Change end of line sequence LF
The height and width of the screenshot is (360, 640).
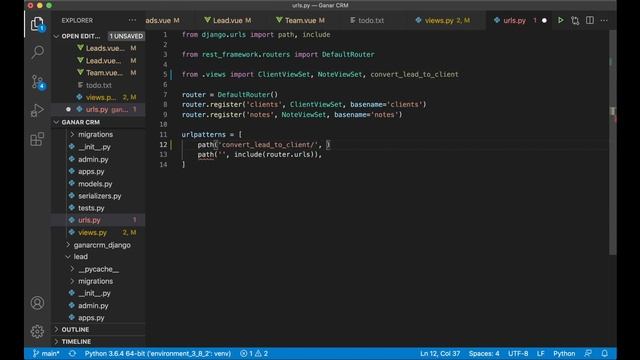(x=540, y=353)
